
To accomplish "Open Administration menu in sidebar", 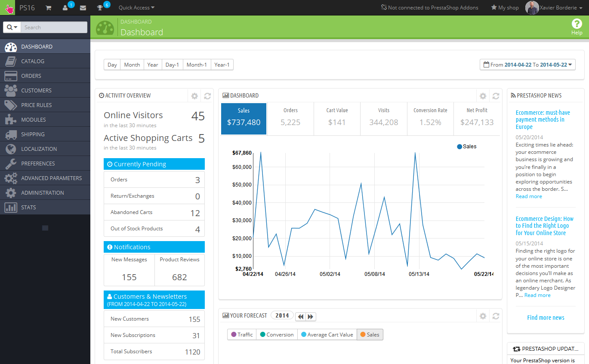I will (45, 193).
